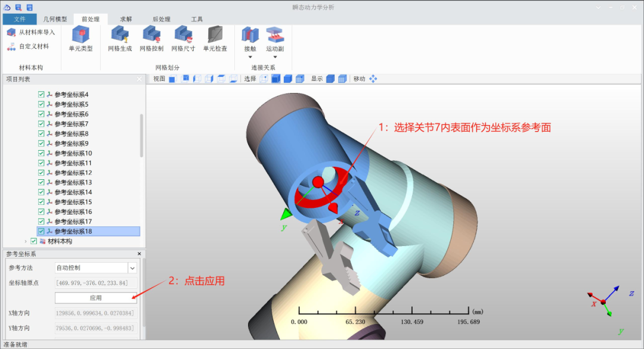Click the red origin sphere in the viewport
644x349 pixels.
pyautogui.click(x=318, y=182)
